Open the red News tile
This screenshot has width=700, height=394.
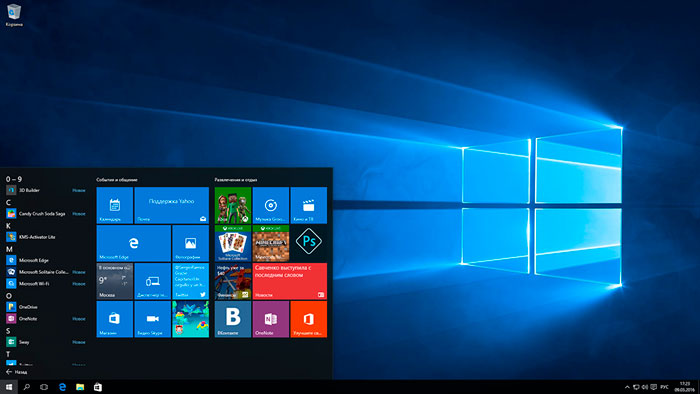point(290,281)
